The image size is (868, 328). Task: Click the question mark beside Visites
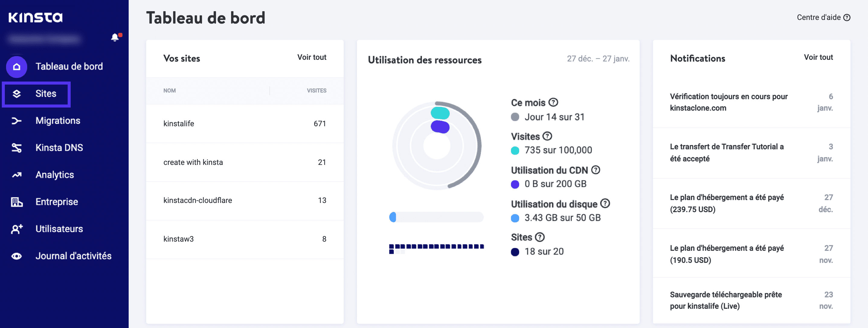click(x=548, y=136)
